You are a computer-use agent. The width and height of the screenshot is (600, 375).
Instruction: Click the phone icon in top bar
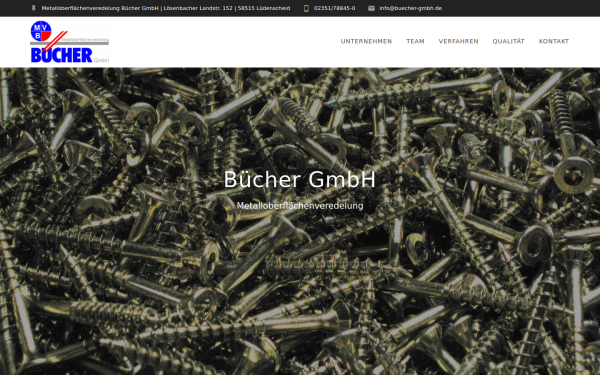coord(306,8)
